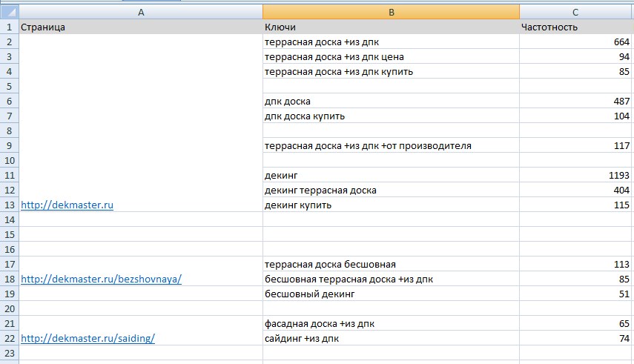Click cell 'террасная доска +из дпк цена'
The width and height of the screenshot is (634, 364).
[391, 56]
